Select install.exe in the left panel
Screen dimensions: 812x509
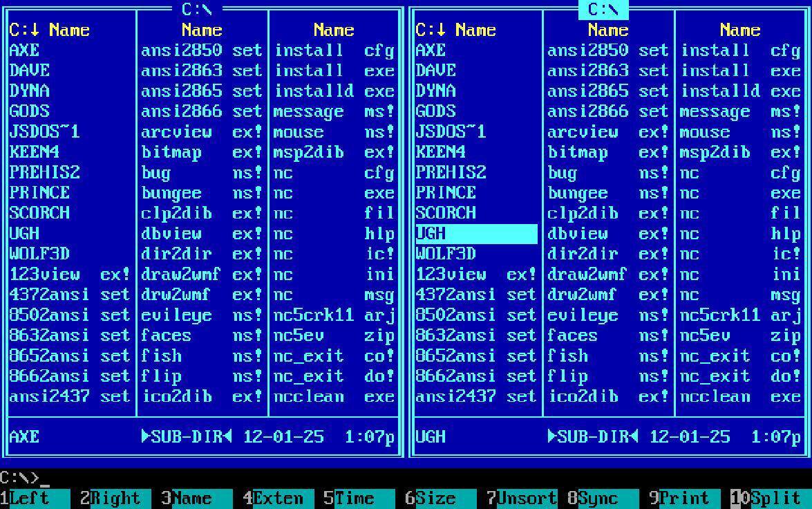coord(334,71)
